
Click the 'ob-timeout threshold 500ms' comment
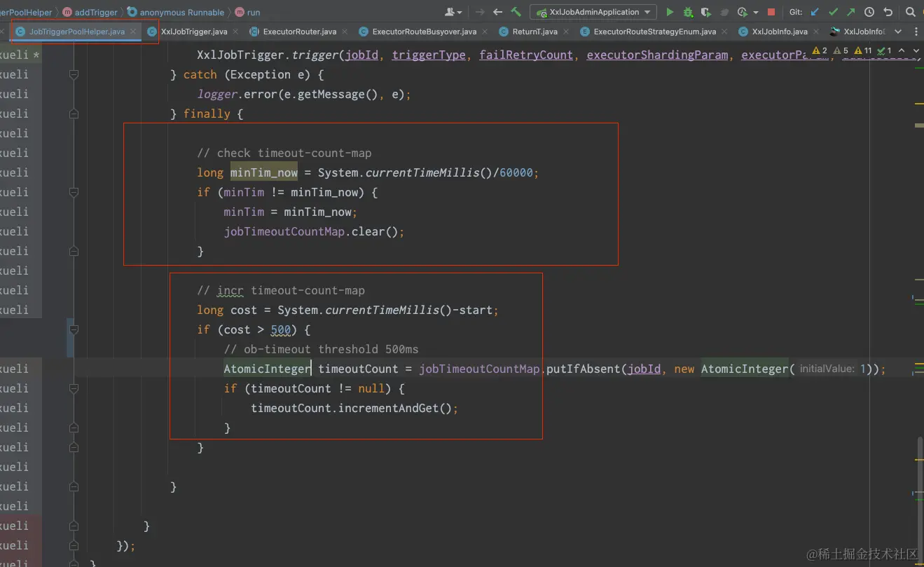coord(321,349)
